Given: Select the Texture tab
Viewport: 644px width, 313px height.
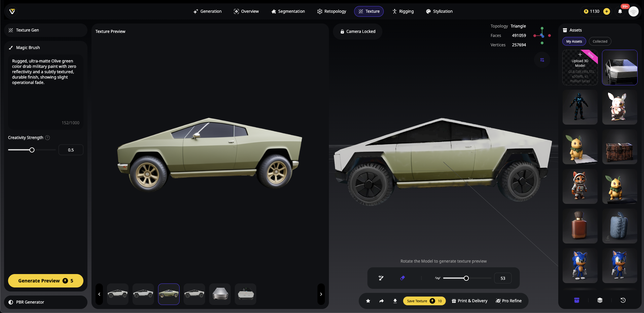Looking at the screenshot, I should 369,11.
